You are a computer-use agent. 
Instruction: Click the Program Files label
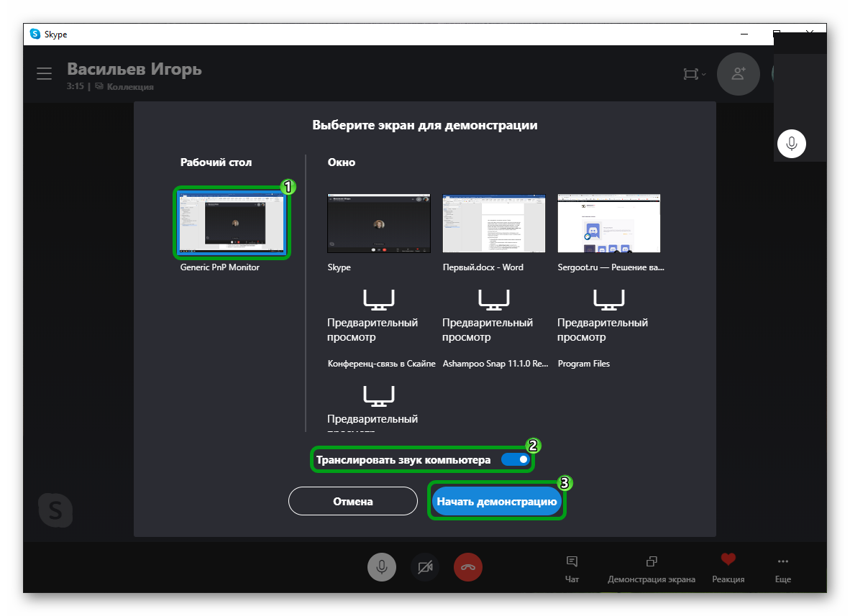pyautogui.click(x=583, y=364)
